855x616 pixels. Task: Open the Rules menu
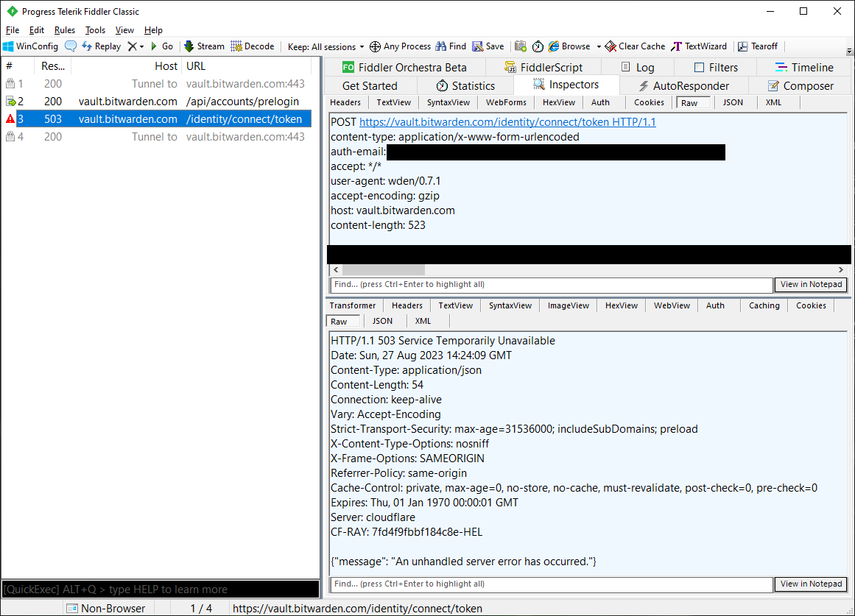pos(65,30)
